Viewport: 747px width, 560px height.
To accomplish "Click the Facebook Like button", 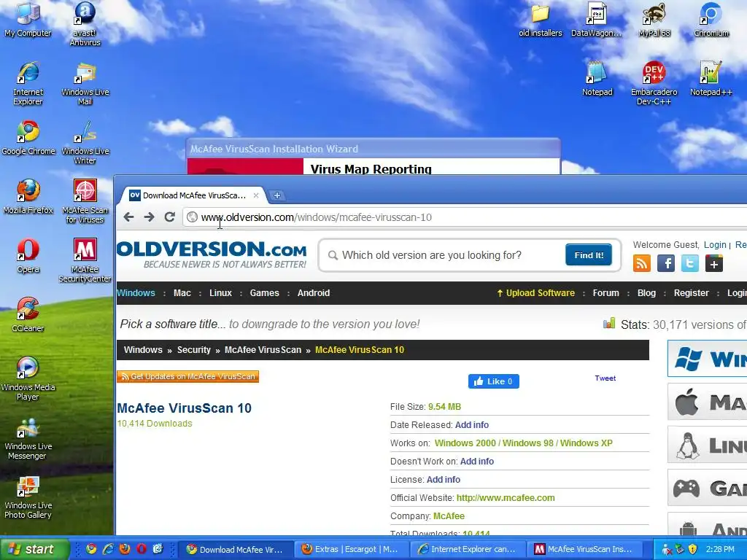I will pos(494,381).
